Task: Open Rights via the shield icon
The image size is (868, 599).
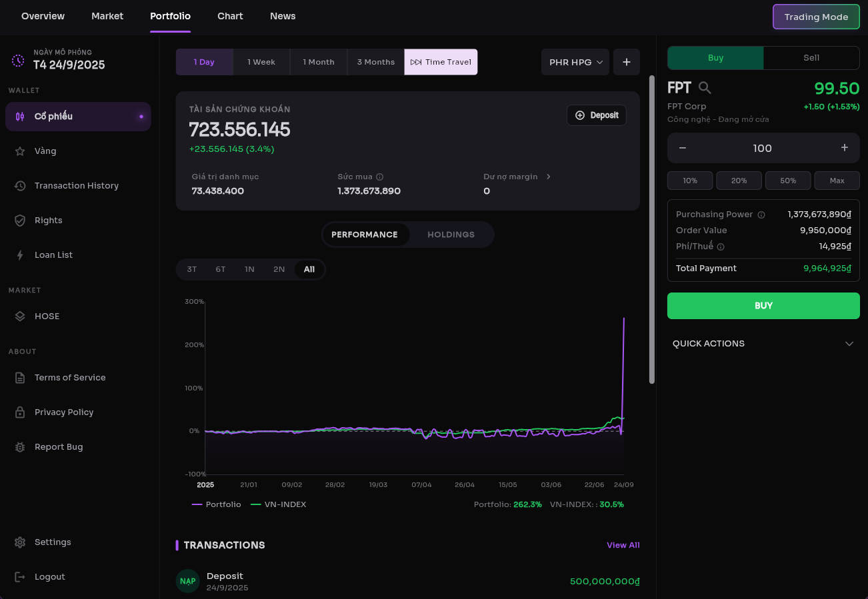Action: [x=20, y=221]
